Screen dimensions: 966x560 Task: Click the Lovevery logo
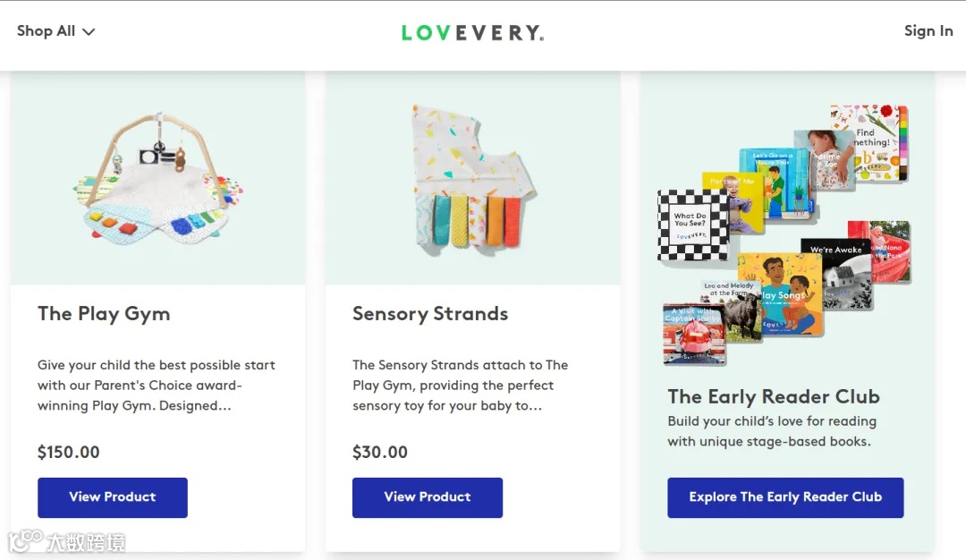(x=472, y=32)
